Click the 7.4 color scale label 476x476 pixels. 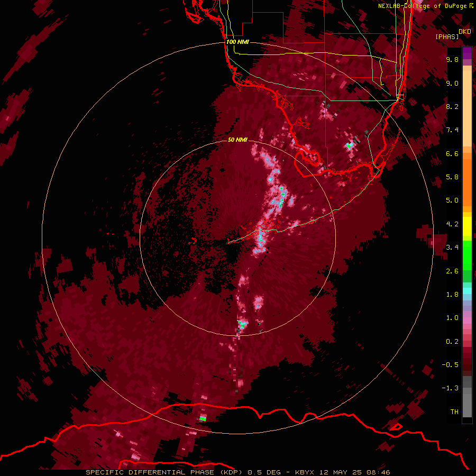452,130
